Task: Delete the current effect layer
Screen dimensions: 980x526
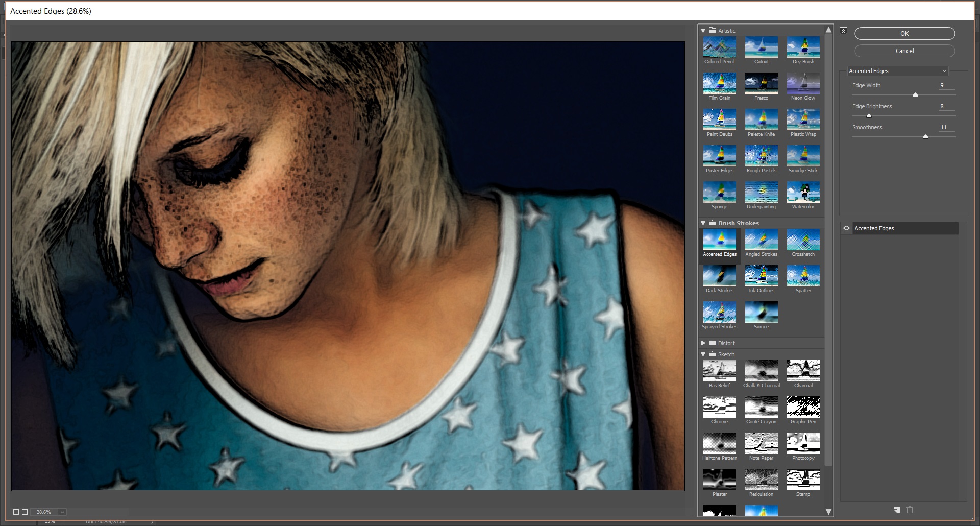Action: [x=910, y=510]
